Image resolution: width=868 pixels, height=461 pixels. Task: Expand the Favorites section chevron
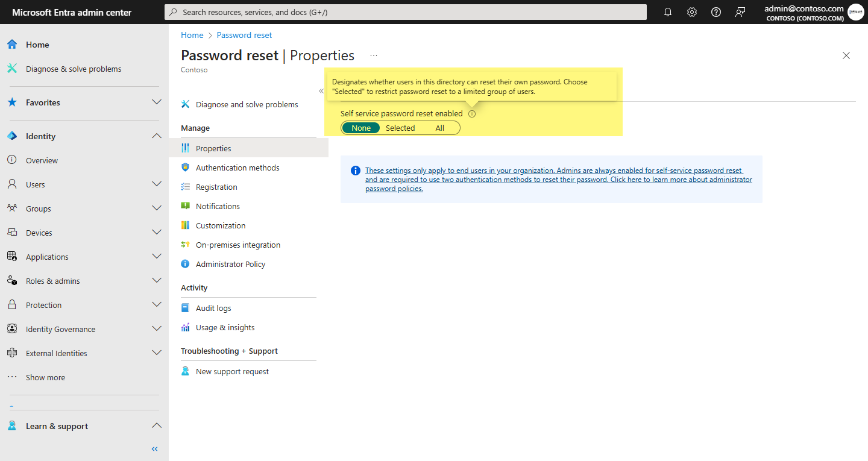(157, 102)
